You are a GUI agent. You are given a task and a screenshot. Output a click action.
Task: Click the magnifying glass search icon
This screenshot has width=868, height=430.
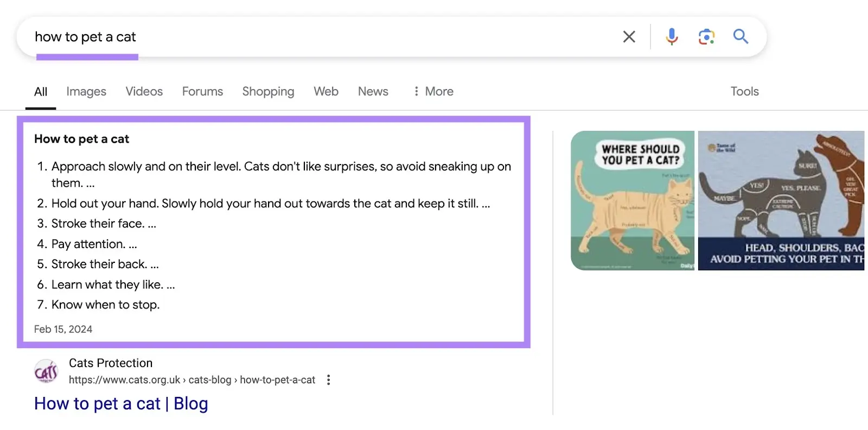[x=741, y=37]
